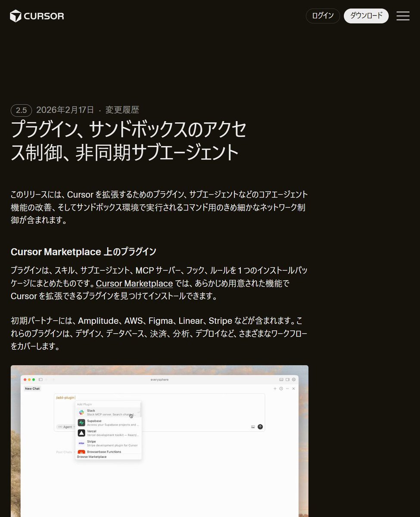Click the ログイン button
This screenshot has width=420, height=517.
323,16
